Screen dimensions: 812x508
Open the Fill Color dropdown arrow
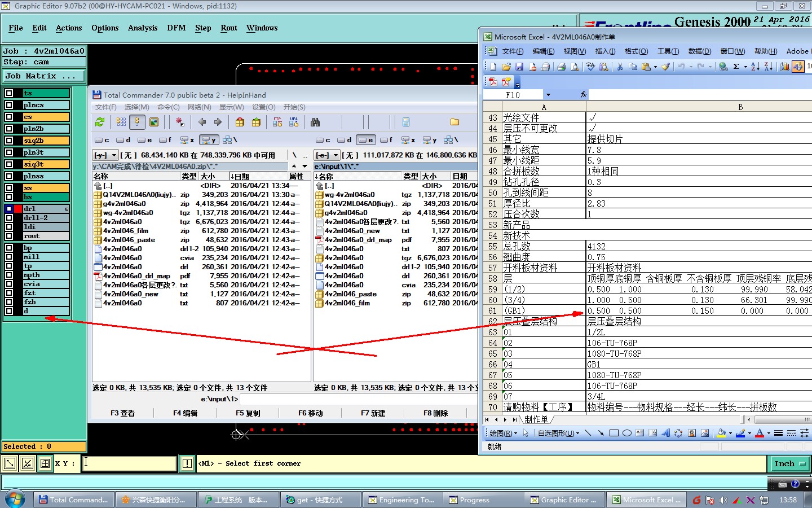click(730, 433)
